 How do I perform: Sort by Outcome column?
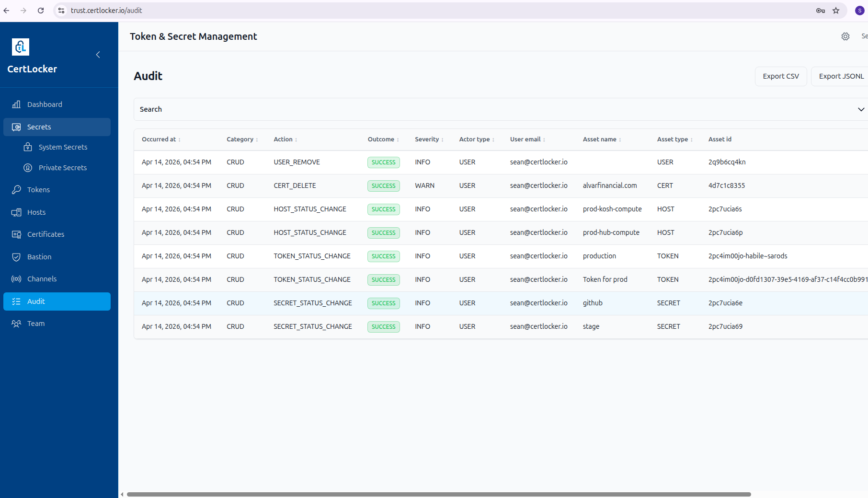[383, 139]
